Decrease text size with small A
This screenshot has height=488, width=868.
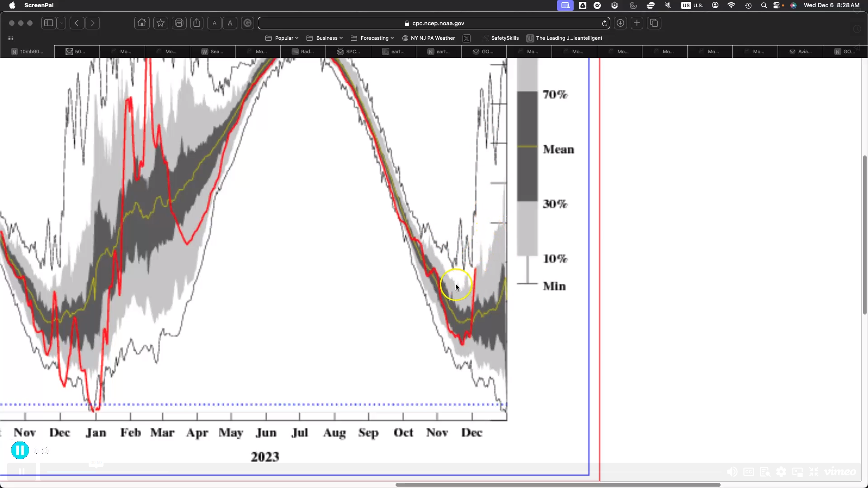point(214,23)
